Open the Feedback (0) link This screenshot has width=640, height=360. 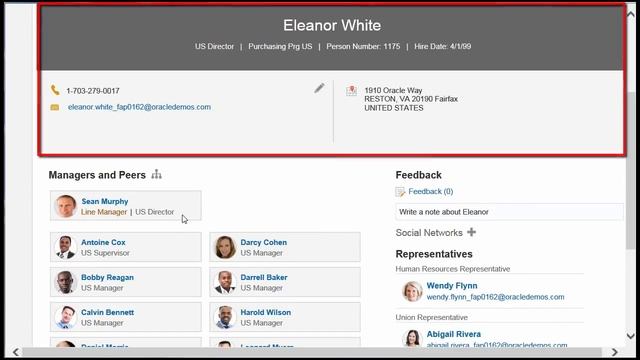(431, 191)
